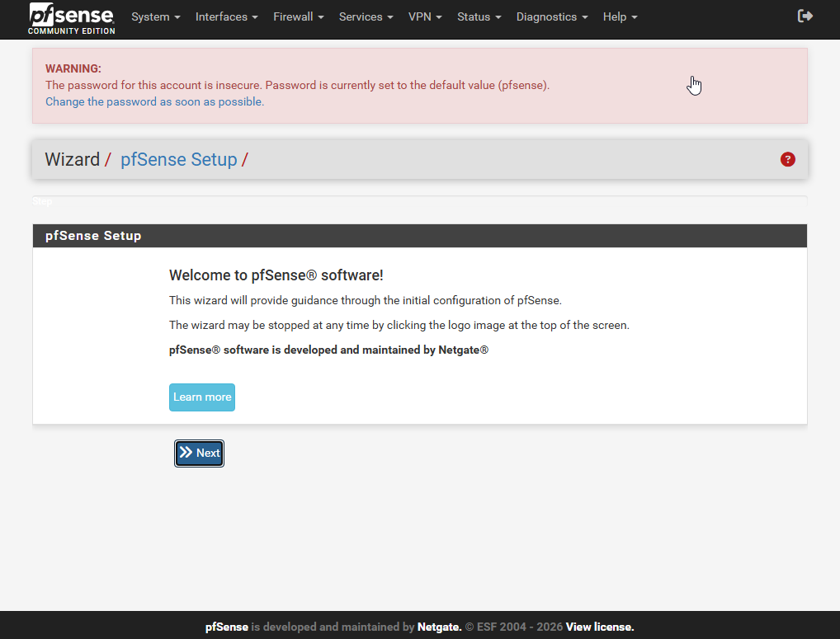Click 'Change the password as soon as possible' link
Viewport: 840px width, 639px height.
(x=154, y=101)
